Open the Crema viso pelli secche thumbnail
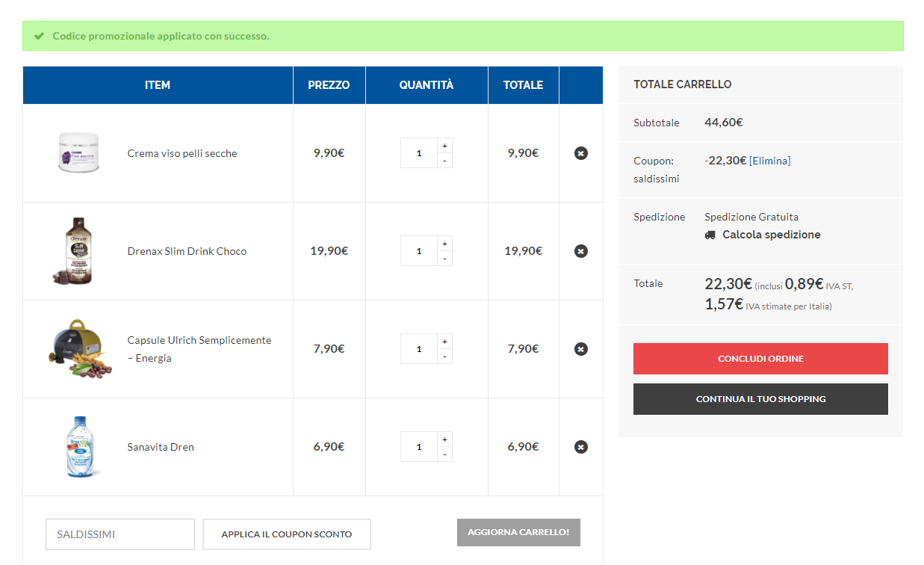 coord(78,153)
